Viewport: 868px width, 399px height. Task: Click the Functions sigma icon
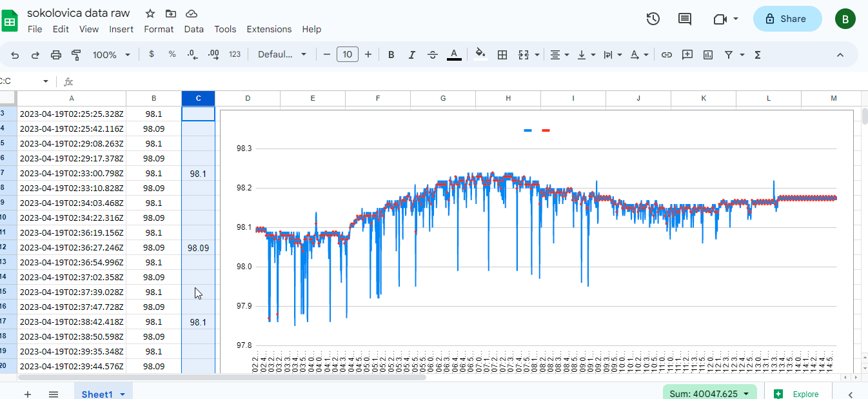(758, 55)
